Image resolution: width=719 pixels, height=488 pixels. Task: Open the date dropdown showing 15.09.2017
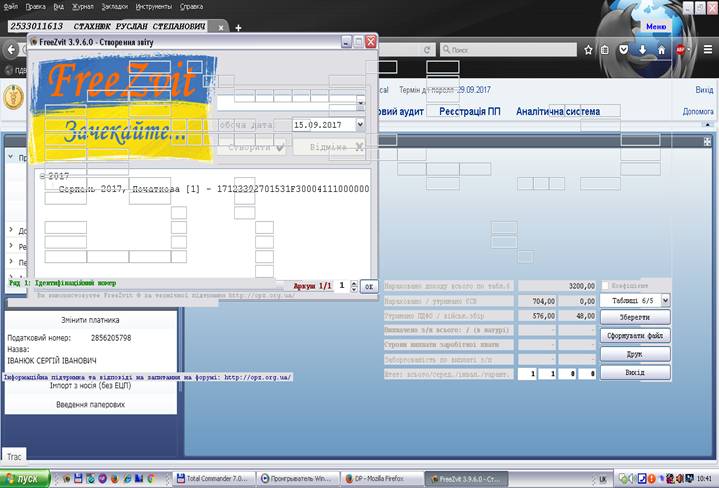360,125
